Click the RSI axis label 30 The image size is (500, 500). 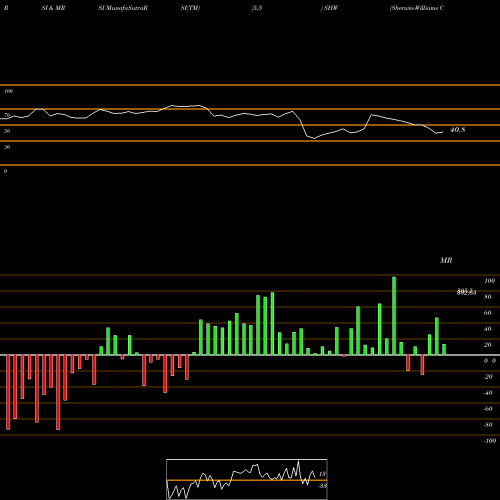[7, 147]
